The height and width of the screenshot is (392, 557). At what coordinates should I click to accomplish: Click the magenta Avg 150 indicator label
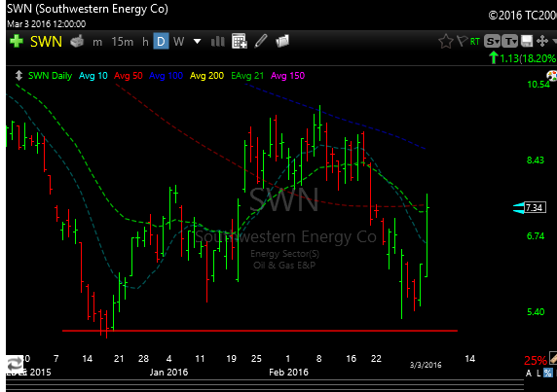pos(287,76)
